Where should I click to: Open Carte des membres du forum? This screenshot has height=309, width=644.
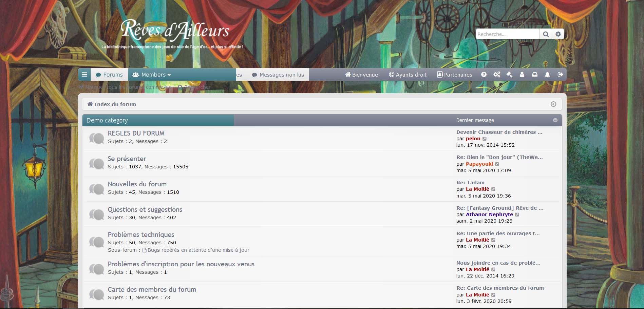[152, 289]
